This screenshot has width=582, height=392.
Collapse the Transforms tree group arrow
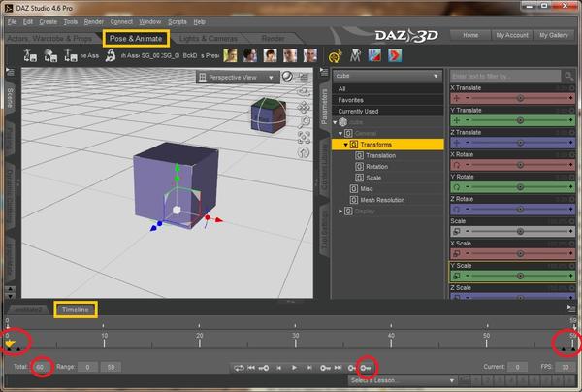345,145
